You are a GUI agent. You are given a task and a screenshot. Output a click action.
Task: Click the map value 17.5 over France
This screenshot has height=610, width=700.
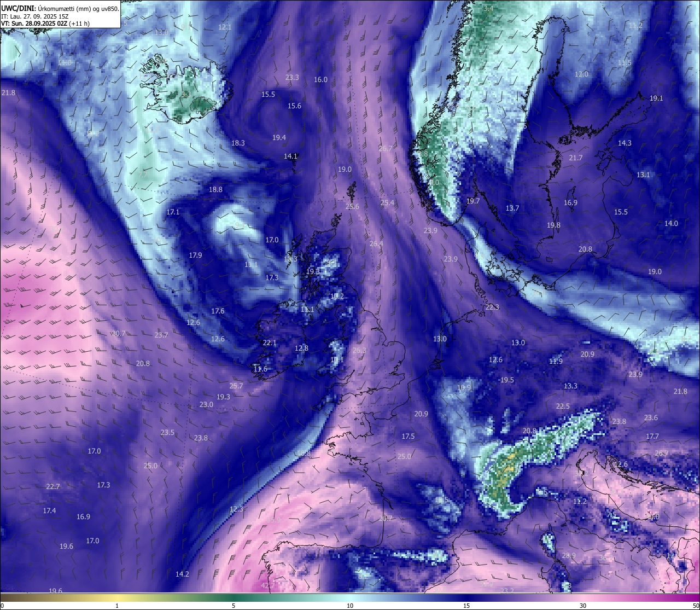coord(408,436)
